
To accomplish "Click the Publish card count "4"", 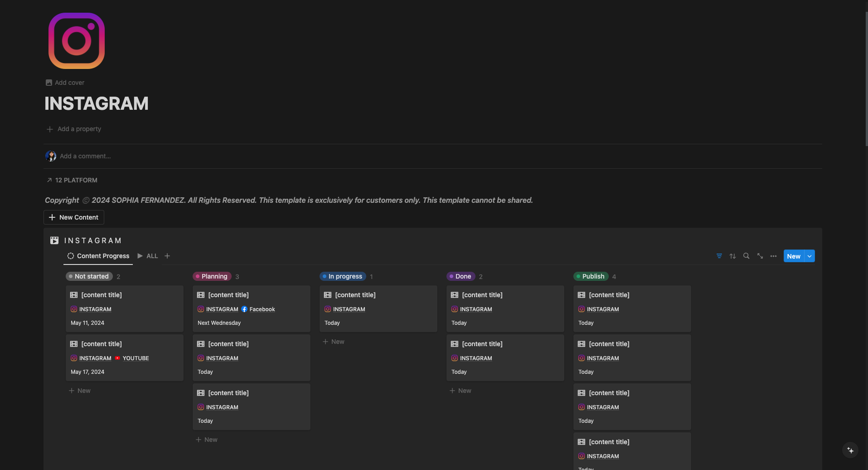I will click(614, 277).
